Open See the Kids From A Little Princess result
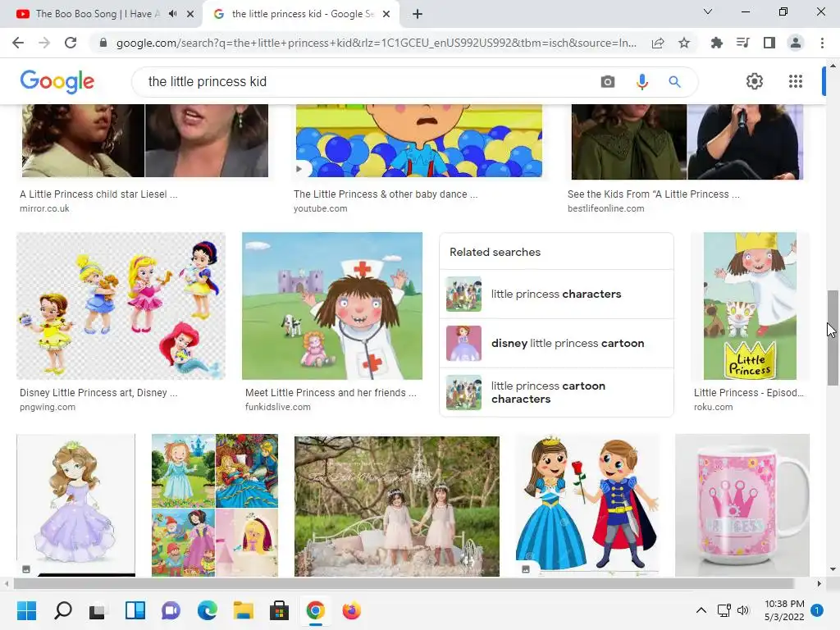The height and width of the screenshot is (630, 840). tap(654, 194)
